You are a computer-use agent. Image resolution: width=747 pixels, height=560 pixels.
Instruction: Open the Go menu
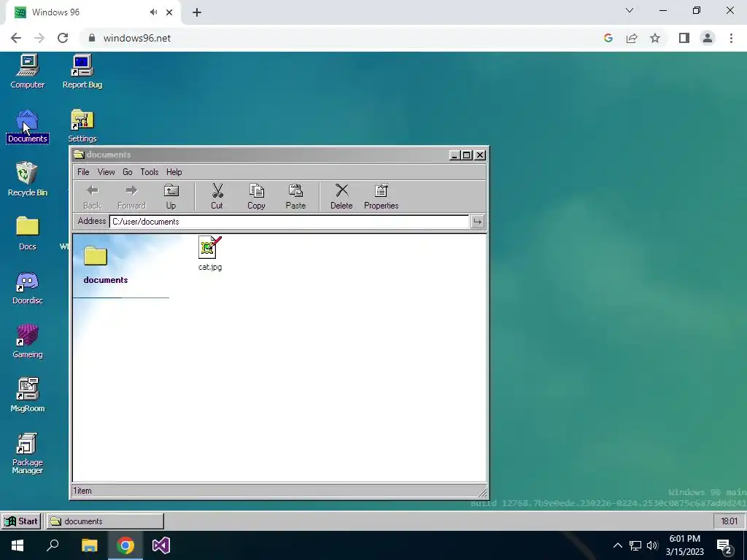127,172
